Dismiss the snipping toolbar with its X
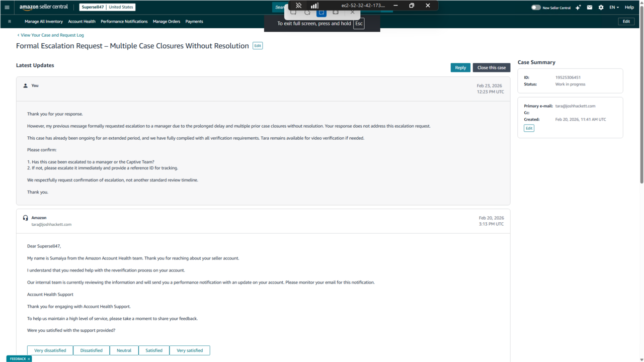Viewport: 644px width, 362px height. tap(352, 12)
